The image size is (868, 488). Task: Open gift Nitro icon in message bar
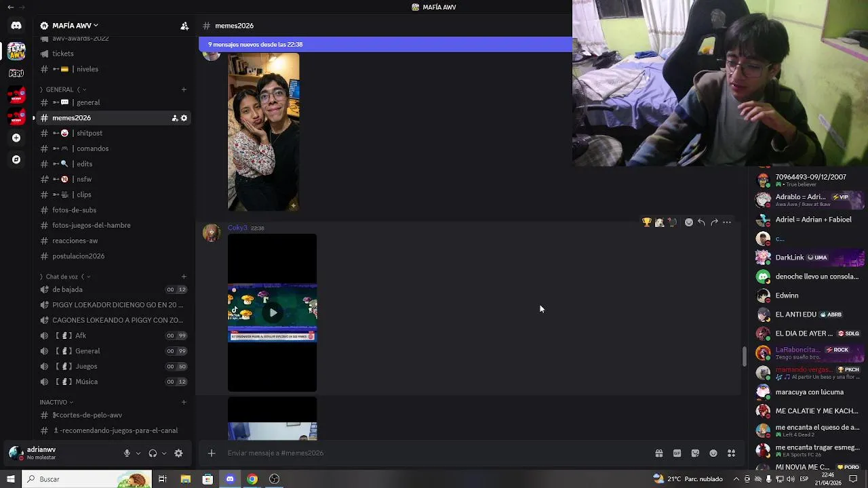point(658,453)
